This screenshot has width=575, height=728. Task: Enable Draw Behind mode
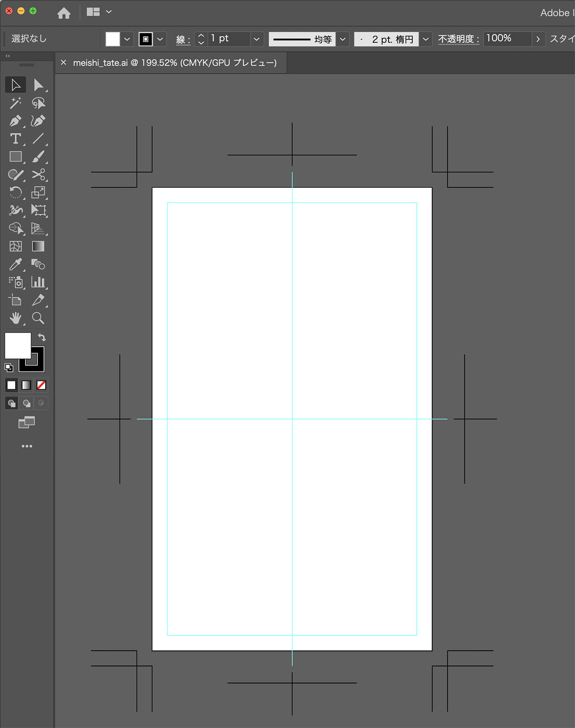27,403
